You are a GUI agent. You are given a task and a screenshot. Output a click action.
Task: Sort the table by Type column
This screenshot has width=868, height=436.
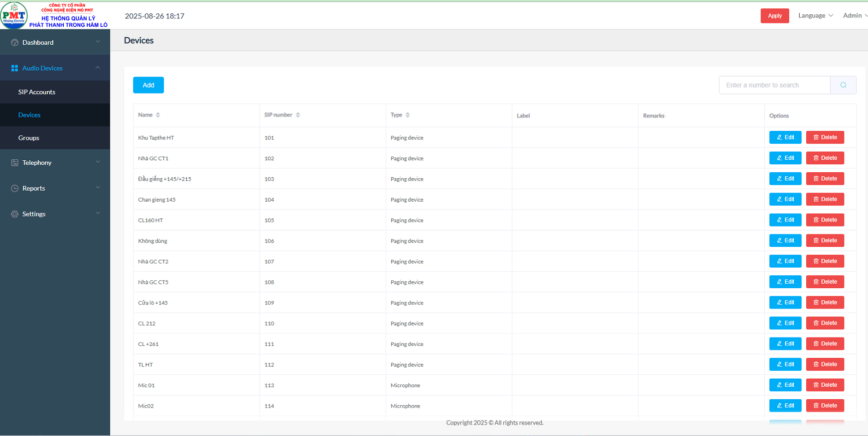click(408, 115)
